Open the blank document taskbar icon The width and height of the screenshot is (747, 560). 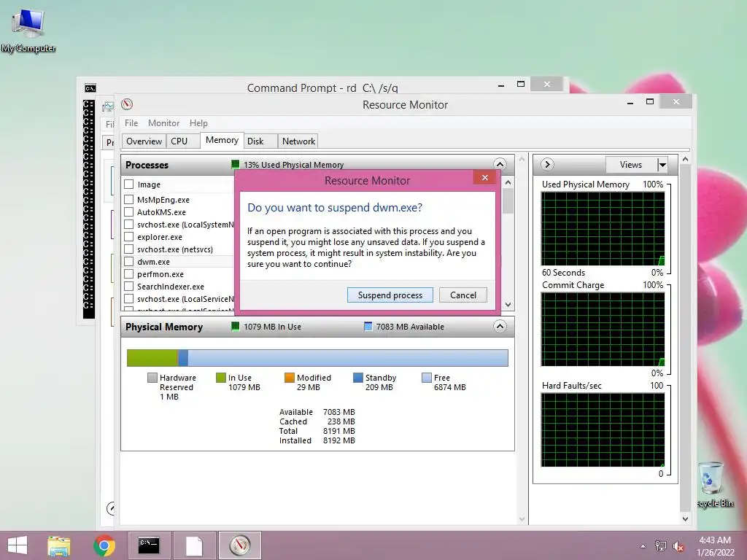coord(194,545)
